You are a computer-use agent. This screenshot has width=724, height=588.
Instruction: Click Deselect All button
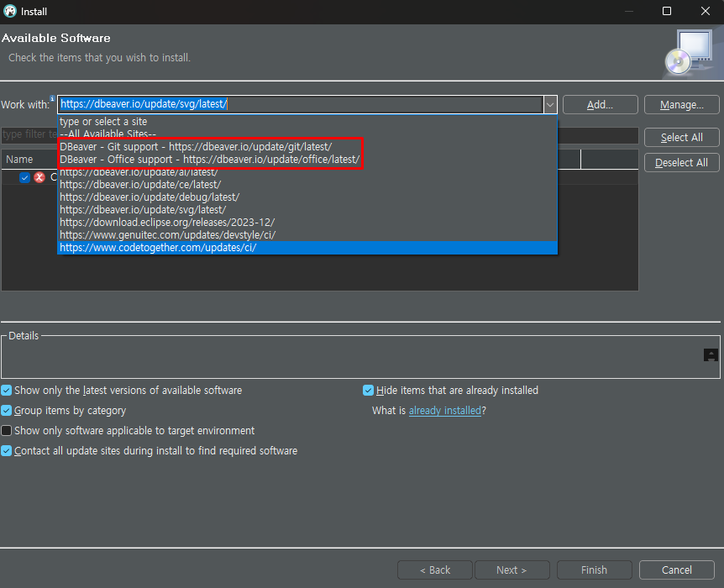click(x=681, y=163)
